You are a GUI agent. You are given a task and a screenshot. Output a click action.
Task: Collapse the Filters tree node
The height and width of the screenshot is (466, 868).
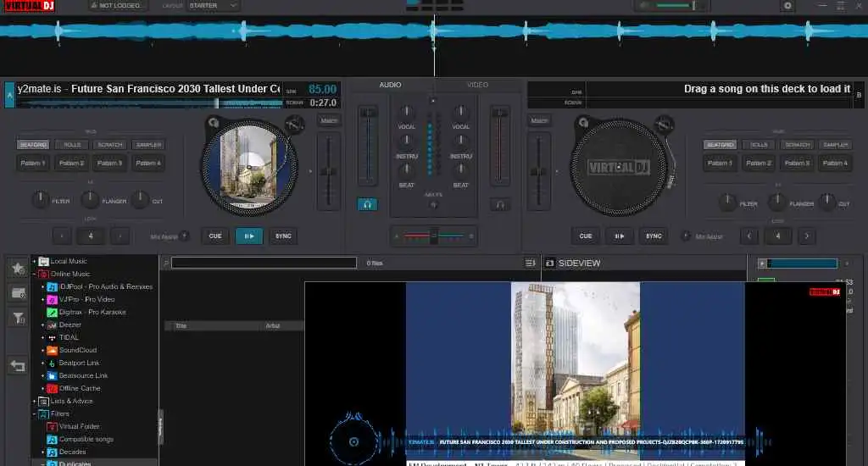(x=34, y=414)
